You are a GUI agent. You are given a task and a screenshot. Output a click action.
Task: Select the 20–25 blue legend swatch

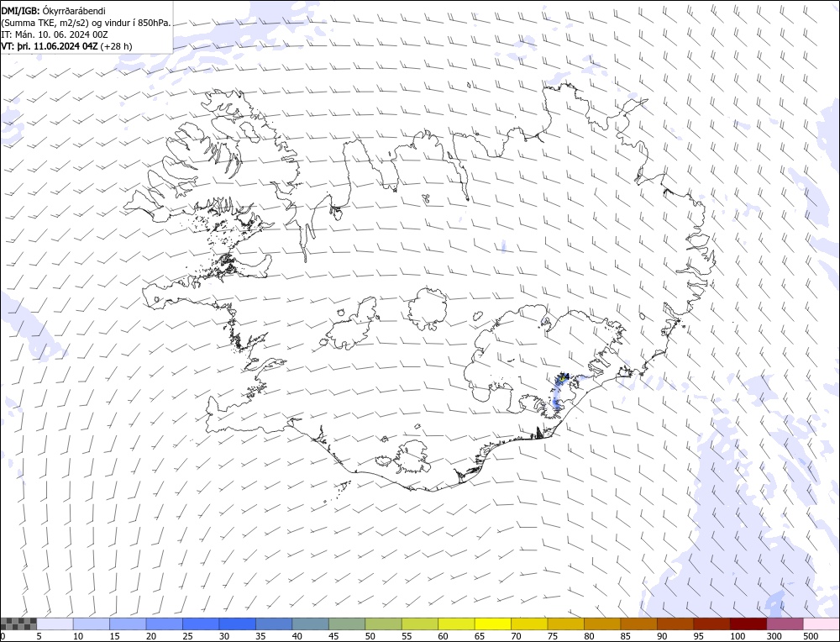[165, 624]
